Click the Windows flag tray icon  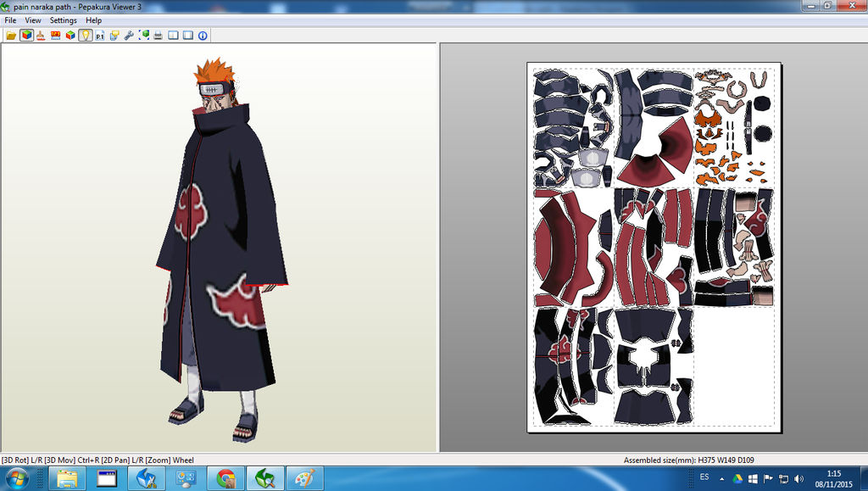(753, 479)
